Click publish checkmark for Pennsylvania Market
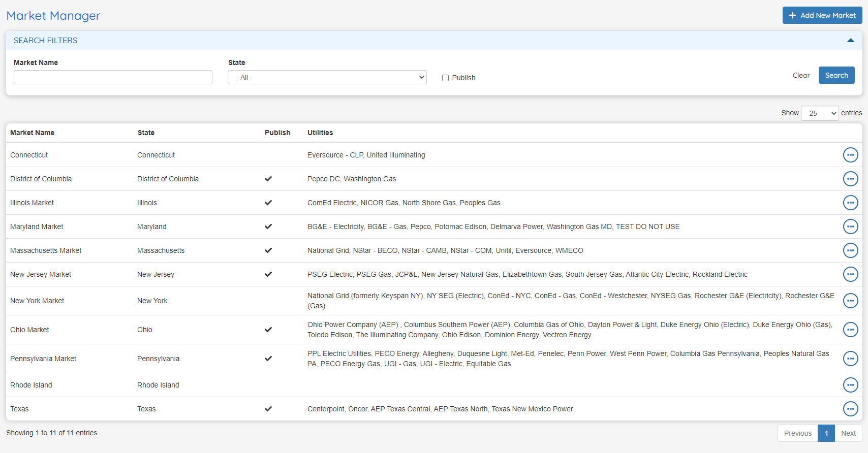Viewport: 868px width, 453px height. coord(268,359)
